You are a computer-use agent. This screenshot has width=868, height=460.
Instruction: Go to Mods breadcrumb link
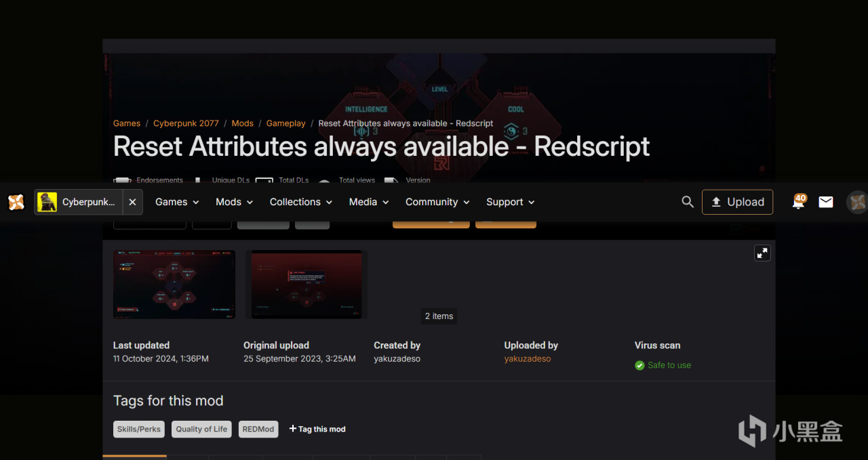242,123
